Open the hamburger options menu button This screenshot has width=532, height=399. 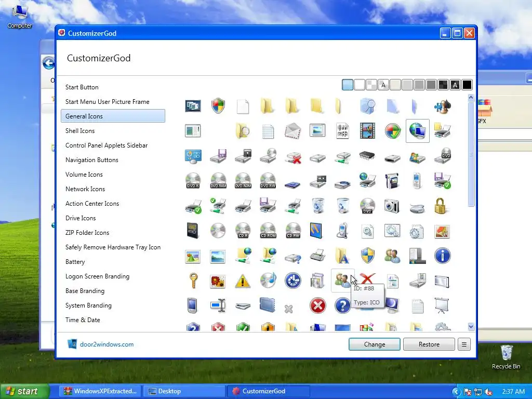[x=464, y=344]
